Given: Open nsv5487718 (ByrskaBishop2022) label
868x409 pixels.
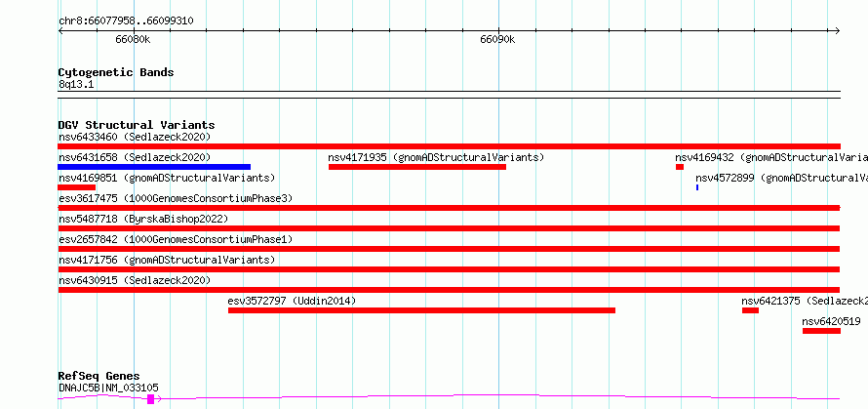Looking at the screenshot, I should 143,219.
